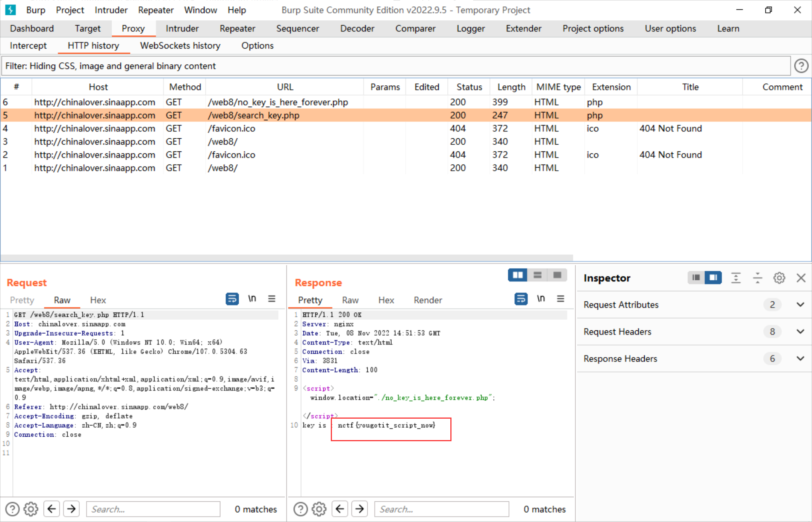
Task: Switch to the Repeater tab
Action: [x=237, y=29]
